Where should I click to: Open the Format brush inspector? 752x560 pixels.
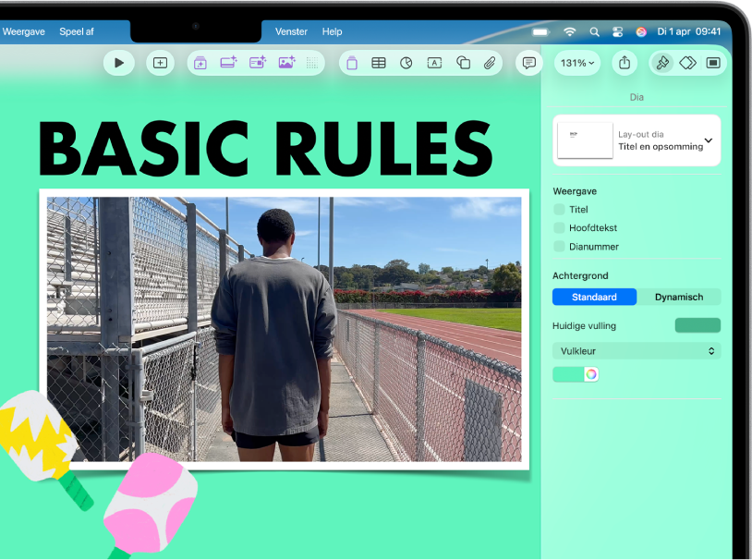pyautogui.click(x=662, y=63)
